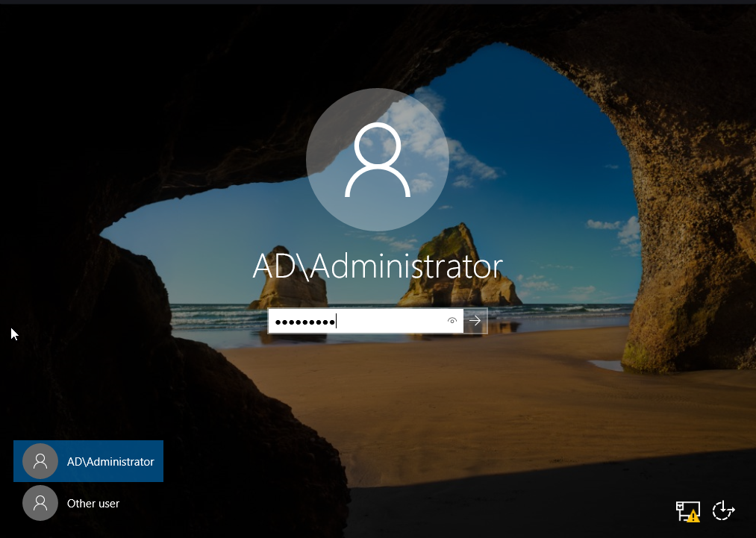Click the avatar icon beside Other user
Viewport: 756px width, 538px height.
coord(40,503)
